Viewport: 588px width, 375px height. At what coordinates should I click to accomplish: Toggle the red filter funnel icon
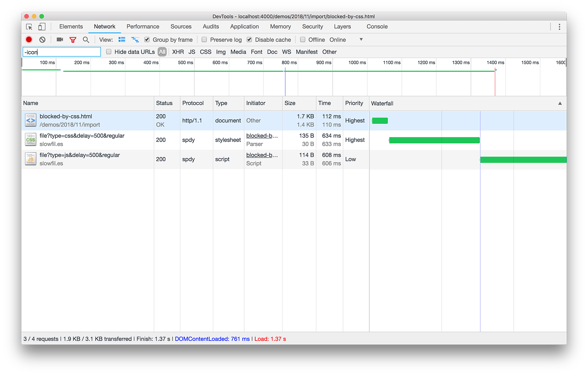click(73, 40)
